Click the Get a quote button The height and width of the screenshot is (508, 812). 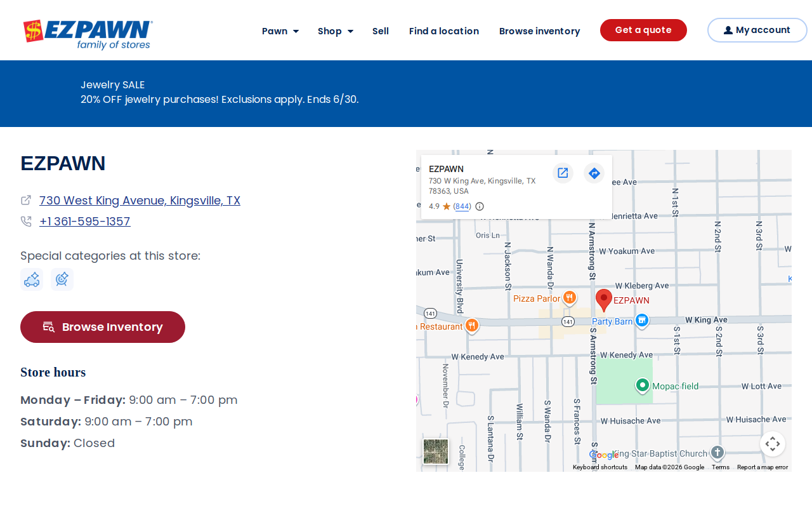pos(643,30)
